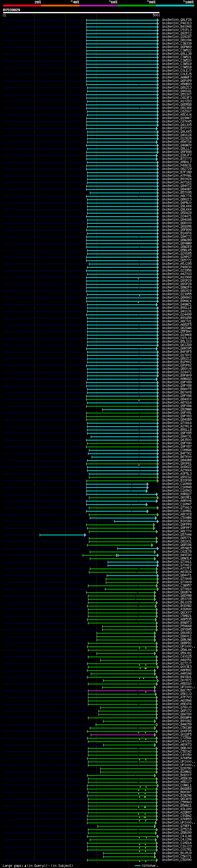Click UniRef100_C1KM43 label
The width and height of the screenshot is (197, 868).
(x=176, y=491)
